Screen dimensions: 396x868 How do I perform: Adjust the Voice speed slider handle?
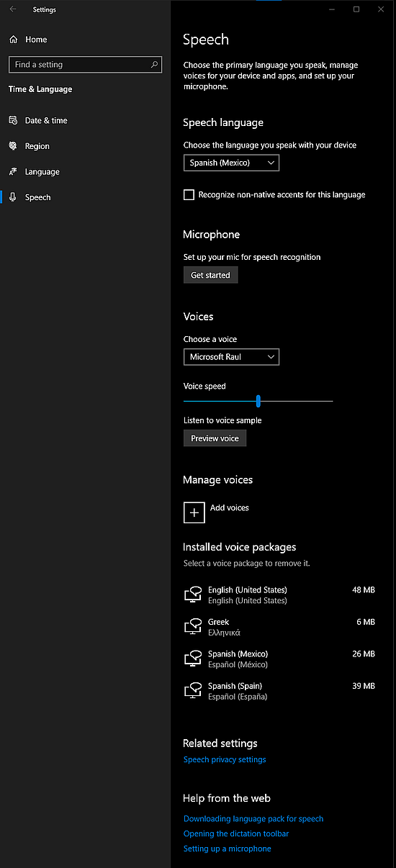258,401
